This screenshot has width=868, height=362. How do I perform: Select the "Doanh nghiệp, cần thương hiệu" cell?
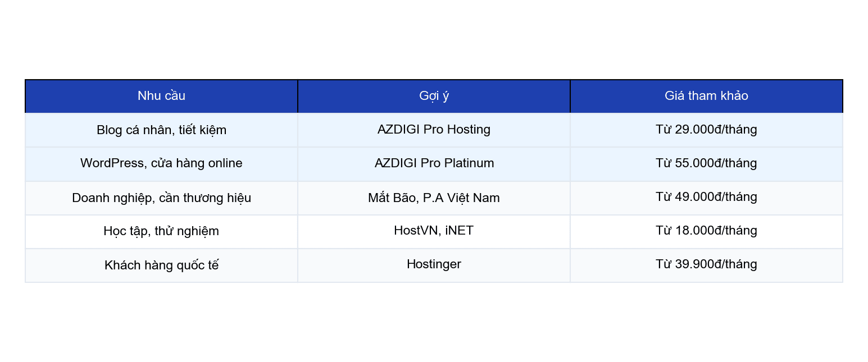tap(161, 198)
